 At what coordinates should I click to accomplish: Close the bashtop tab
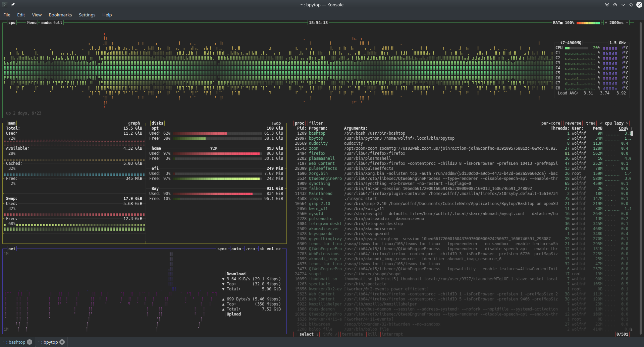pyautogui.click(x=30, y=342)
